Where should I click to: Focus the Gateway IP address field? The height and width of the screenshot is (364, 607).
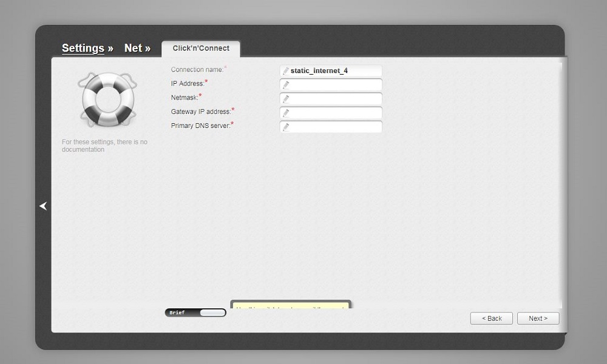pos(331,113)
